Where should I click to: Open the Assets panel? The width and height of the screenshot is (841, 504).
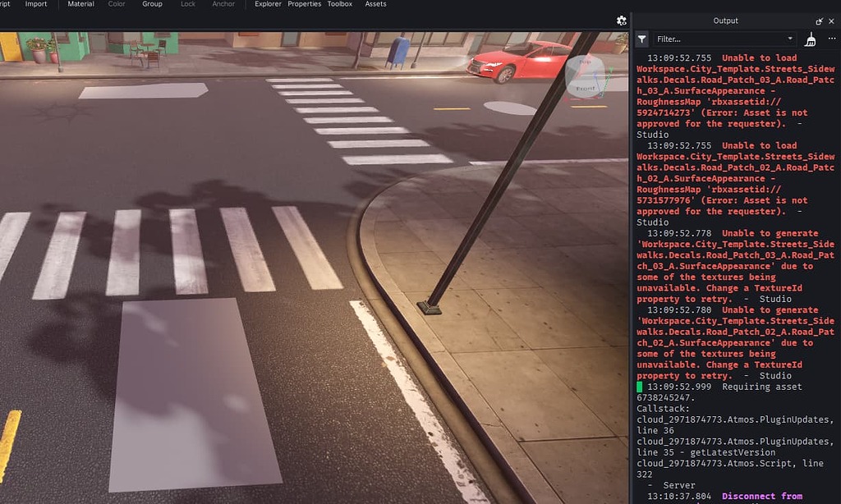(375, 4)
